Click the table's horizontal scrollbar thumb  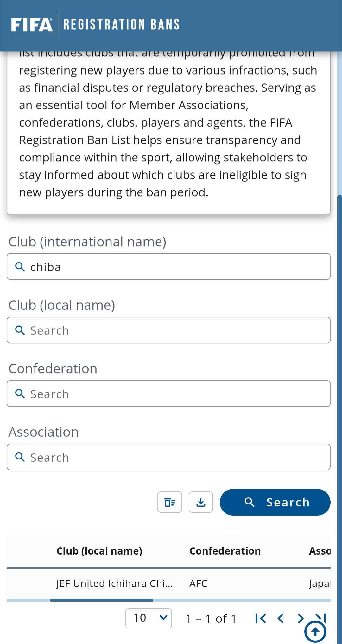click(x=101, y=600)
